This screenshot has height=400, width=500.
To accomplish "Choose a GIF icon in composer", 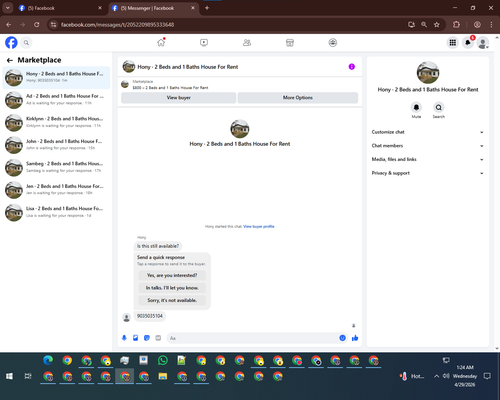I will point(158,338).
